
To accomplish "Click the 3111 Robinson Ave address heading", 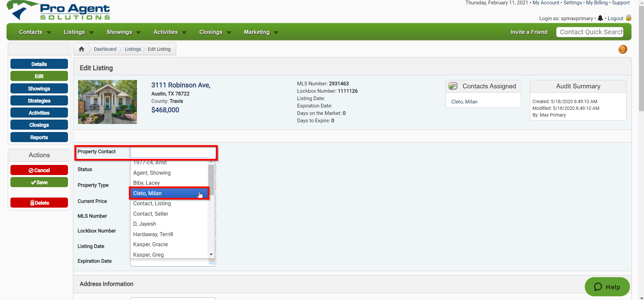I will (181, 85).
